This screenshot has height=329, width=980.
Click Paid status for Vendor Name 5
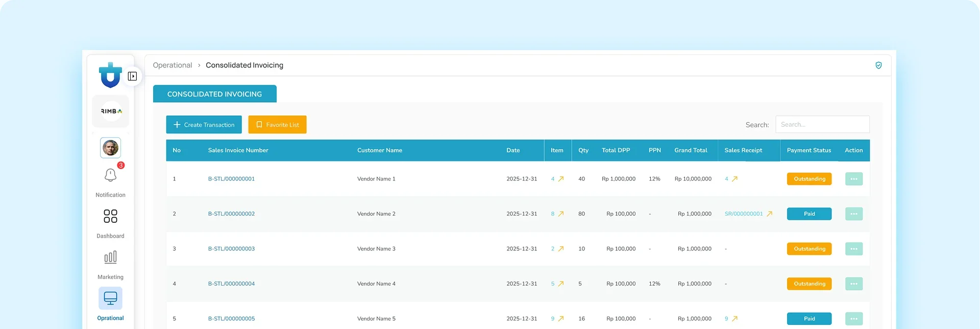point(810,318)
